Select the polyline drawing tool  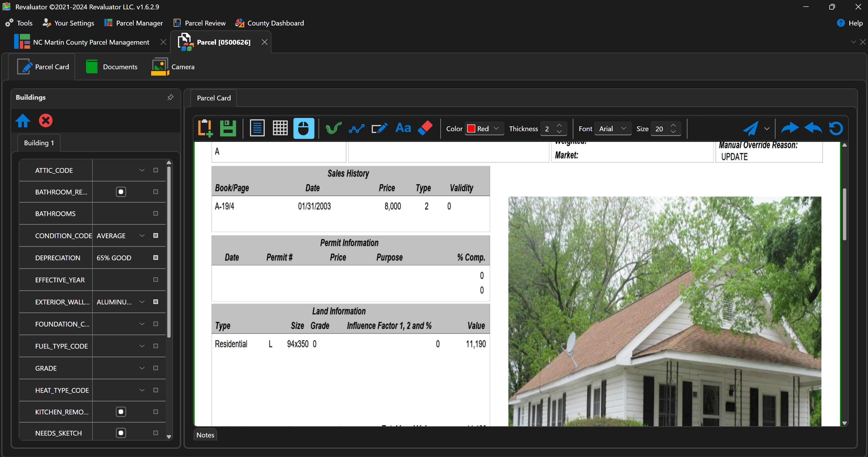click(x=356, y=128)
